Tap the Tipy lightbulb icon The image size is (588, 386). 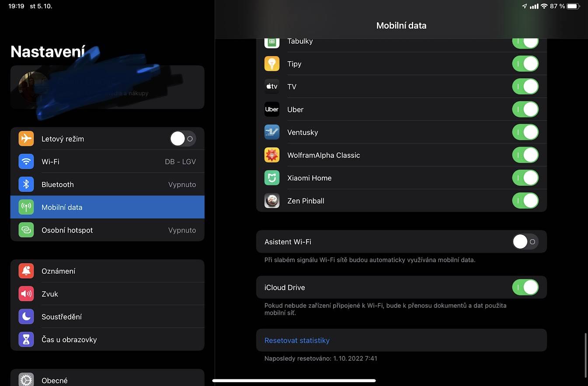tap(272, 64)
